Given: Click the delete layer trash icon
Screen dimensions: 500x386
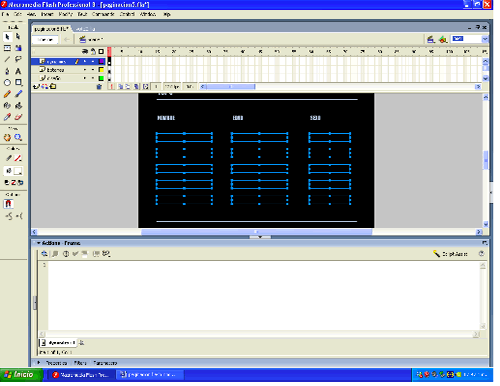Looking at the screenshot, I should [99, 87].
